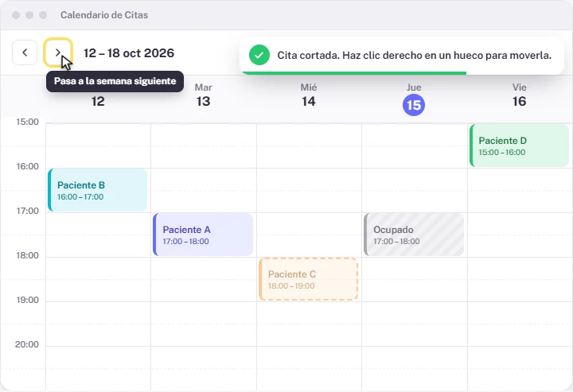Click the cut Paciente C appointment
Screen dimensions: 573x392
point(308,279)
